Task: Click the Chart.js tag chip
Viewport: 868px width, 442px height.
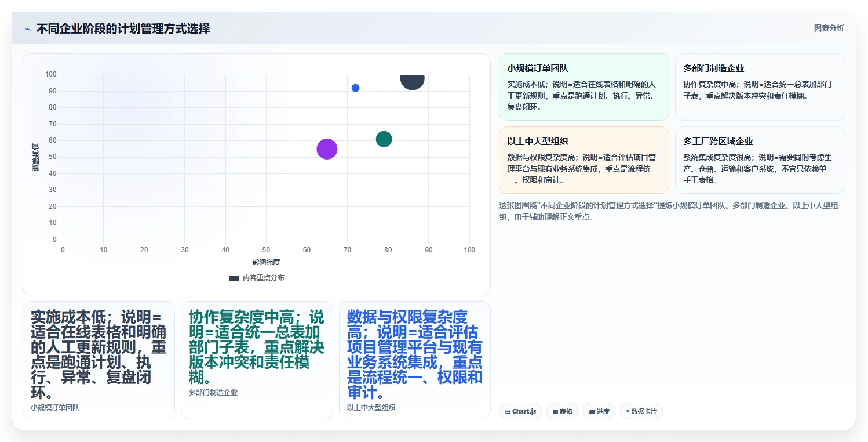Action: tap(520, 411)
